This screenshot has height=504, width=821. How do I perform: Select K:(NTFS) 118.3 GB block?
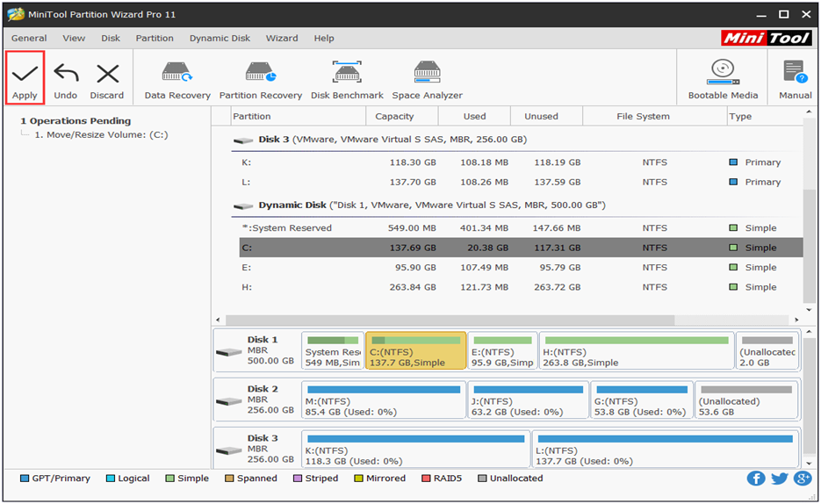tap(415, 449)
